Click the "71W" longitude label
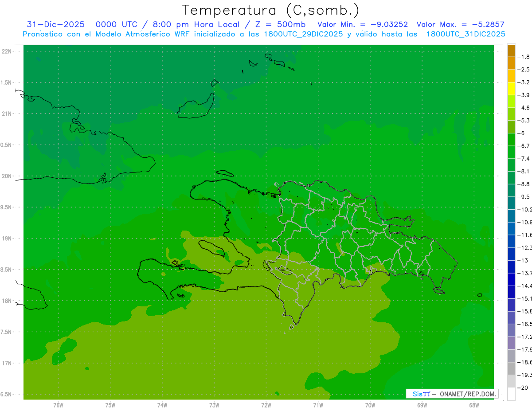The width and height of the screenshot is (532, 411). click(318, 405)
